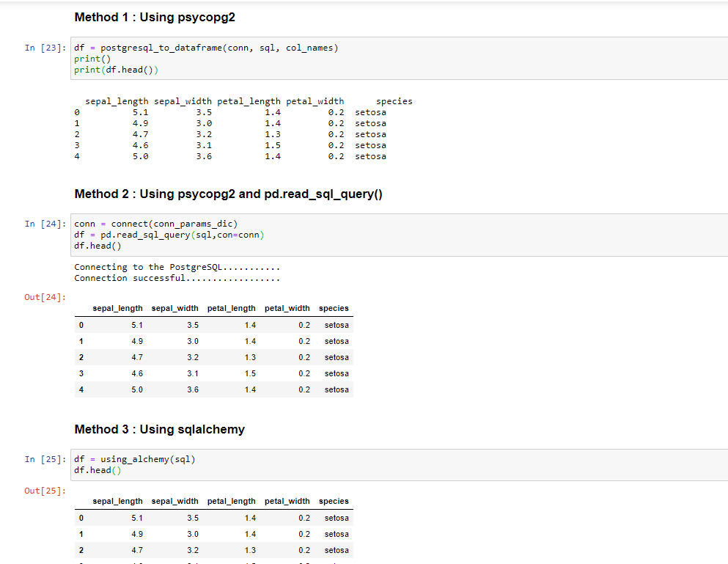Click the species column header in Out[25]
This screenshot has width=728, height=564.
click(334, 501)
